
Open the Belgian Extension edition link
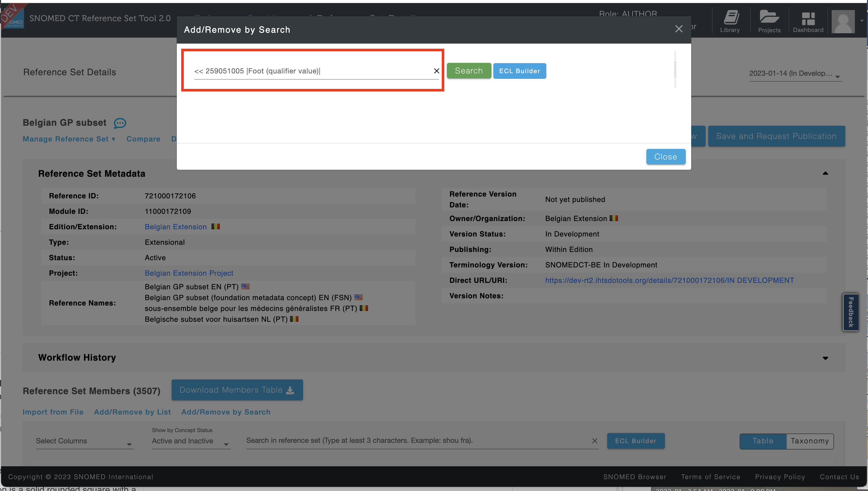[176, 227]
